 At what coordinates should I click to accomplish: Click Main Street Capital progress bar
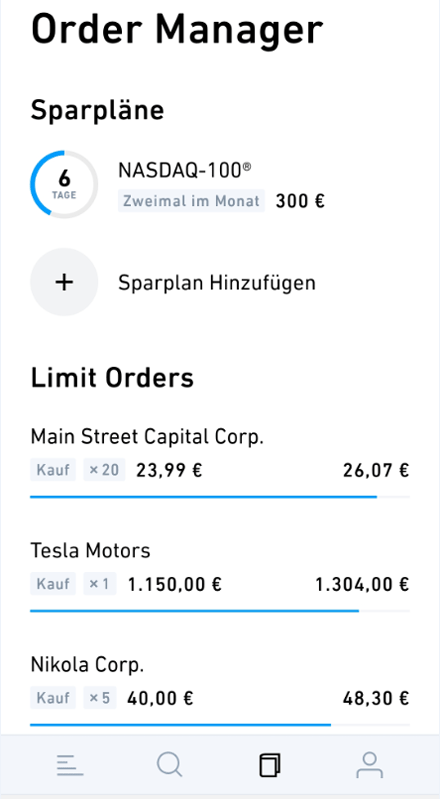220,496
